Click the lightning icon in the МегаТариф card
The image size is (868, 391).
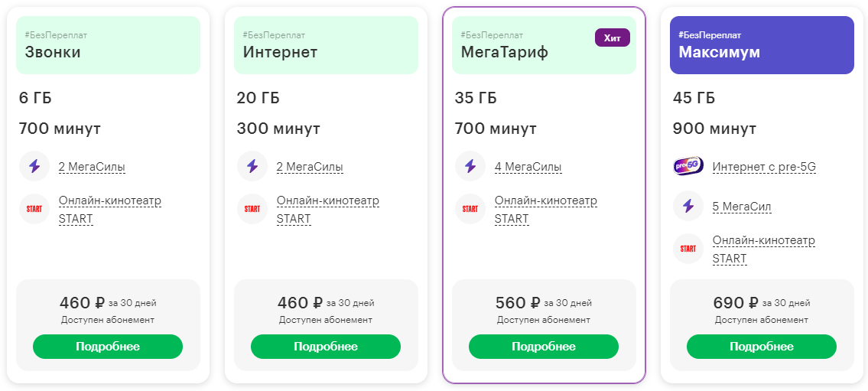coord(470,166)
